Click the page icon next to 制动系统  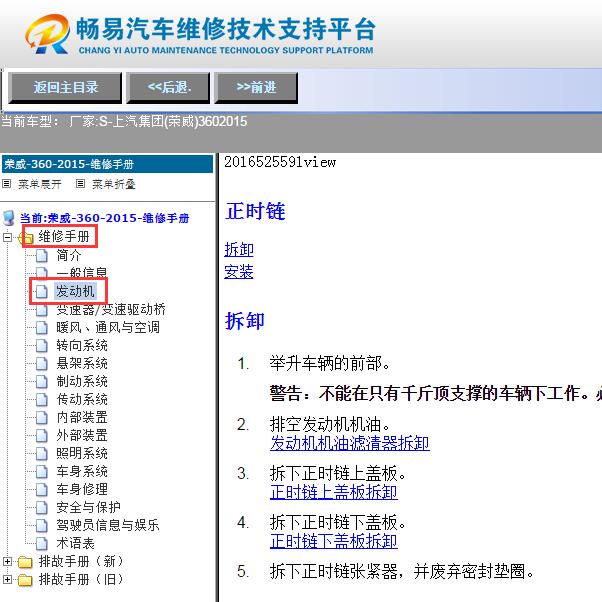pos(41,381)
